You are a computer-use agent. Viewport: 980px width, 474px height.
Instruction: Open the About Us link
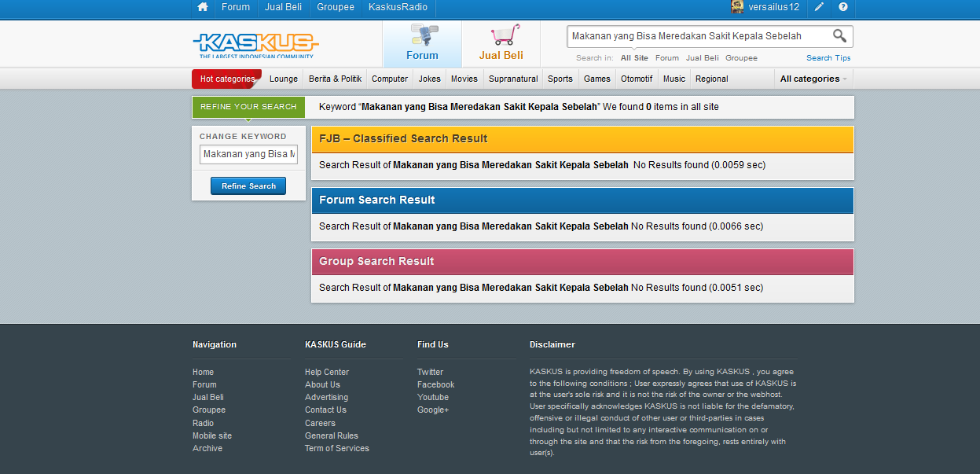pyautogui.click(x=322, y=385)
